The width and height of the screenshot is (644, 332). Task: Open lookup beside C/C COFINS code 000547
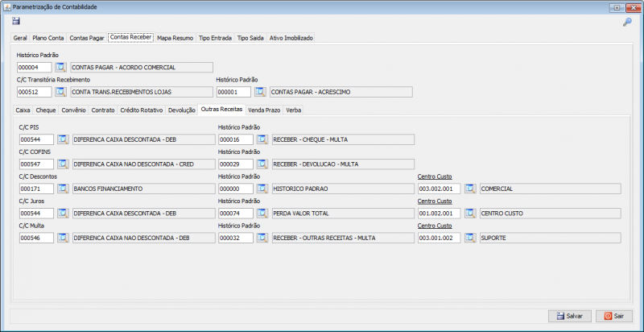(62, 164)
